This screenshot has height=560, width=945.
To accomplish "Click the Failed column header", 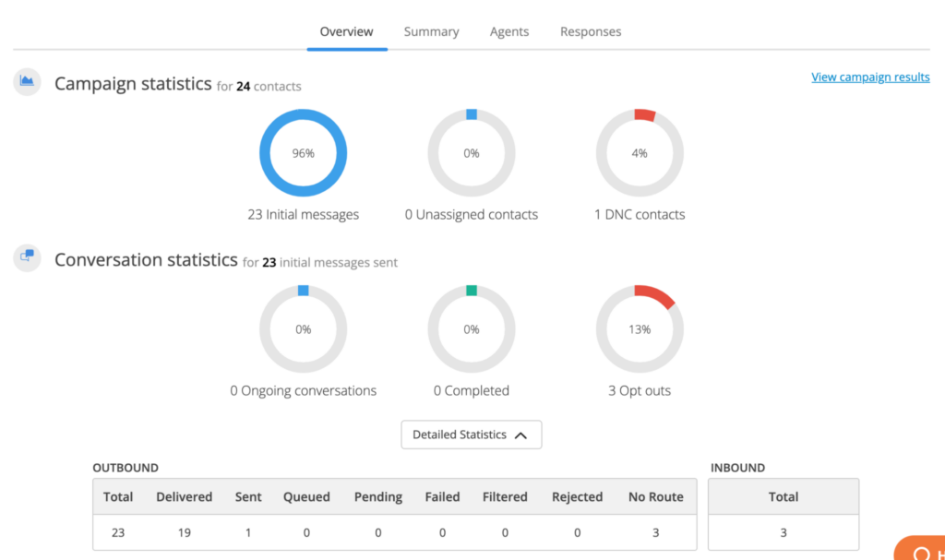I will (x=442, y=496).
